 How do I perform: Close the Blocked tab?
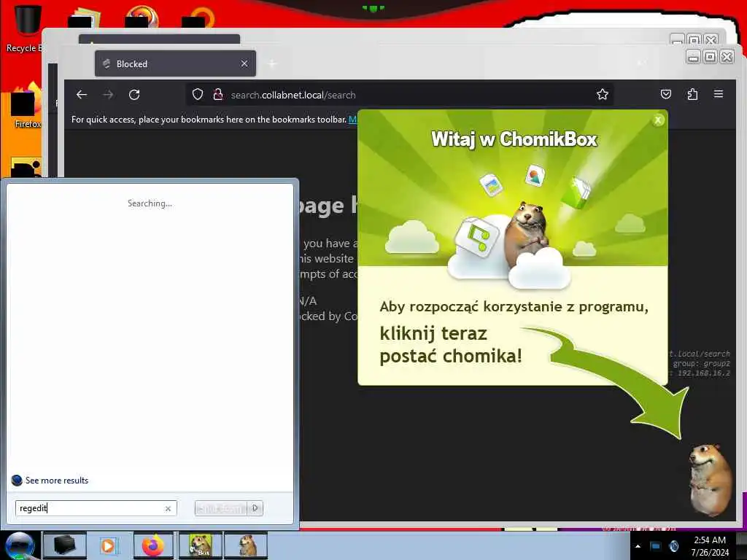point(244,63)
